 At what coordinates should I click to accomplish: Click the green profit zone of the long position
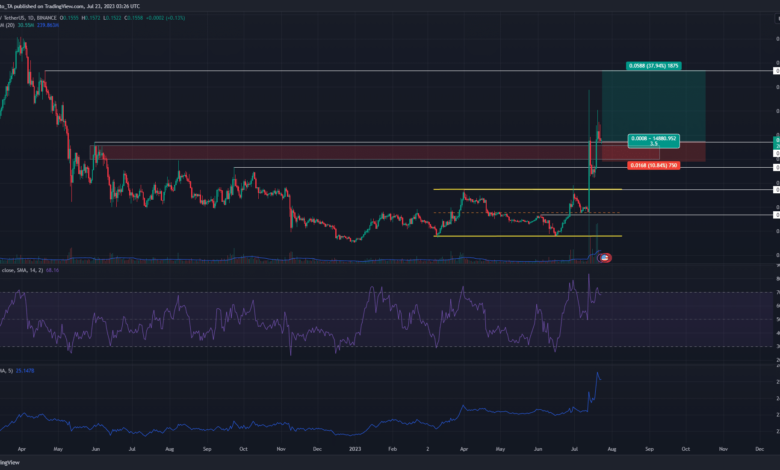point(655,105)
